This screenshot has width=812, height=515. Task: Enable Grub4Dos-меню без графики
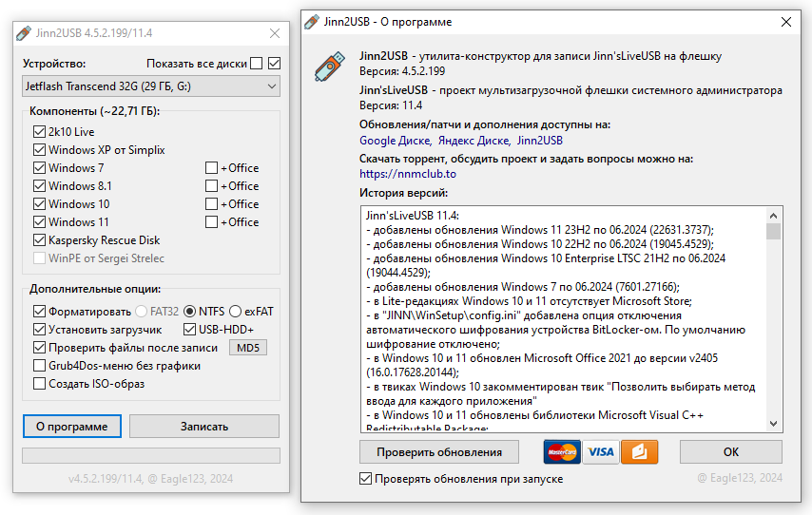click(x=39, y=366)
